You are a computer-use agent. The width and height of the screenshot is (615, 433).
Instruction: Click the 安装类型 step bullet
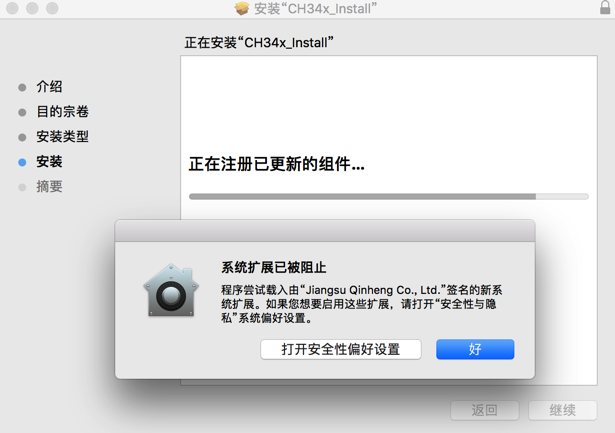pyautogui.click(x=22, y=137)
